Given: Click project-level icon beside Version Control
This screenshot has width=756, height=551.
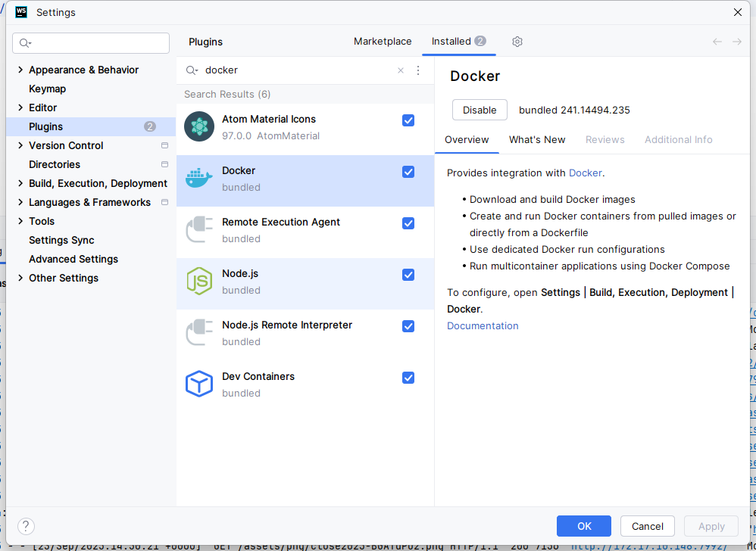Looking at the screenshot, I should tap(164, 145).
